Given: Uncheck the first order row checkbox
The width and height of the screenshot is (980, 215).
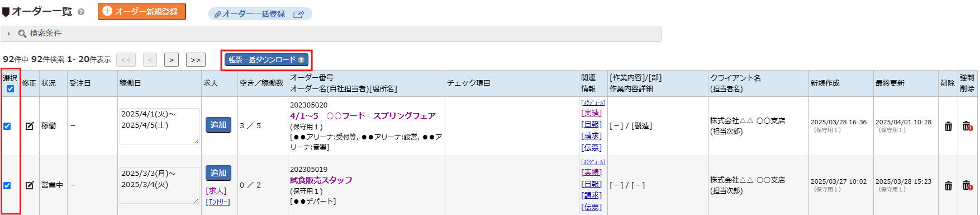Looking at the screenshot, I should [7, 126].
